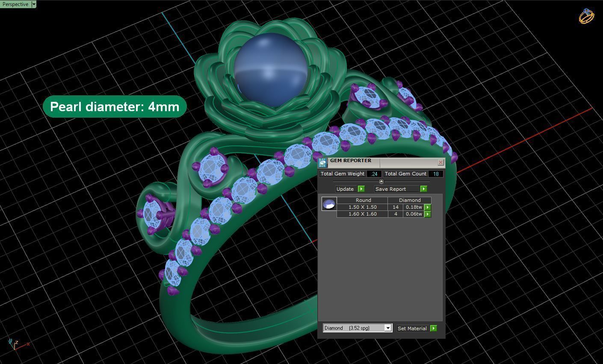Click the Gem Reporter panel icon

point(322,163)
